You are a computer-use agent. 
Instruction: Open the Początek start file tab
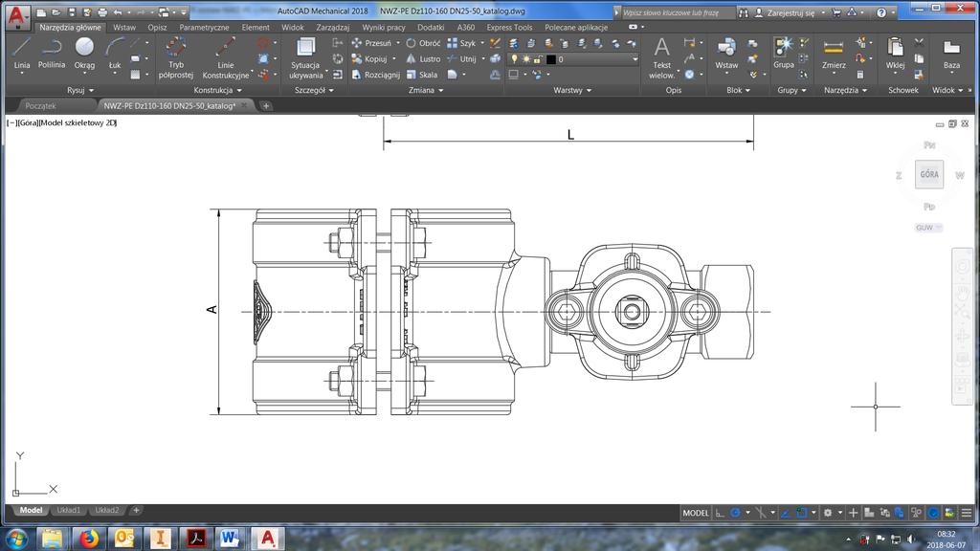point(40,106)
